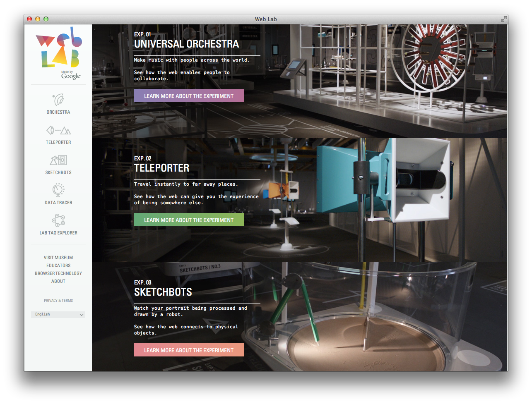Screen dimensions: 532x404
Task: Click the LAB TAG EXPLORER sidebar label
Action: (x=58, y=233)
